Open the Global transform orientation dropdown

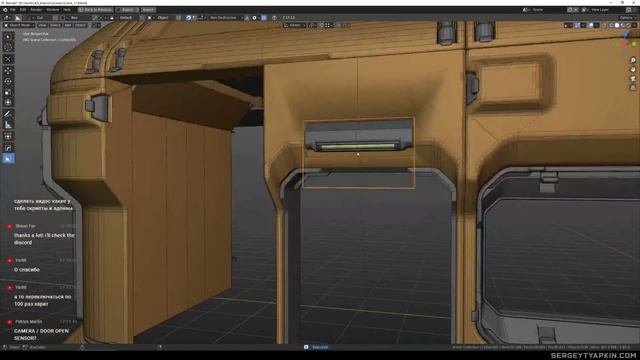[x=295, y=25]
